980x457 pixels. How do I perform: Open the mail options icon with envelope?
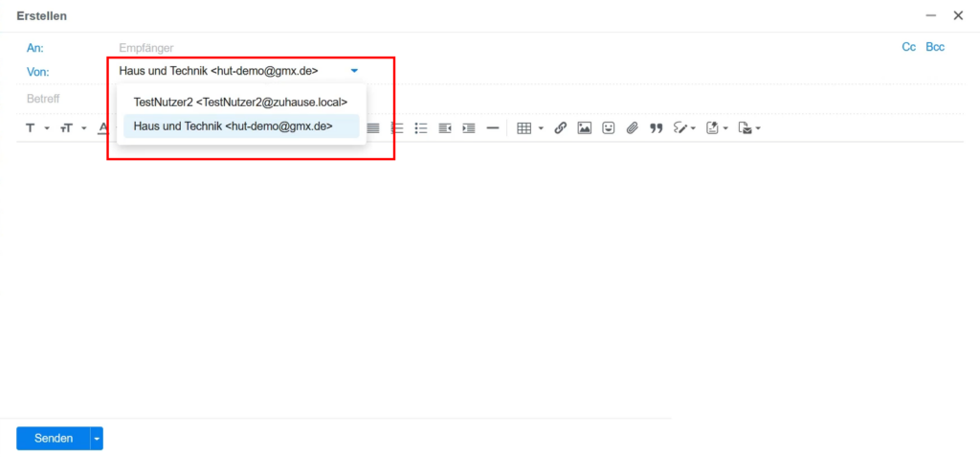coord(745,128)
